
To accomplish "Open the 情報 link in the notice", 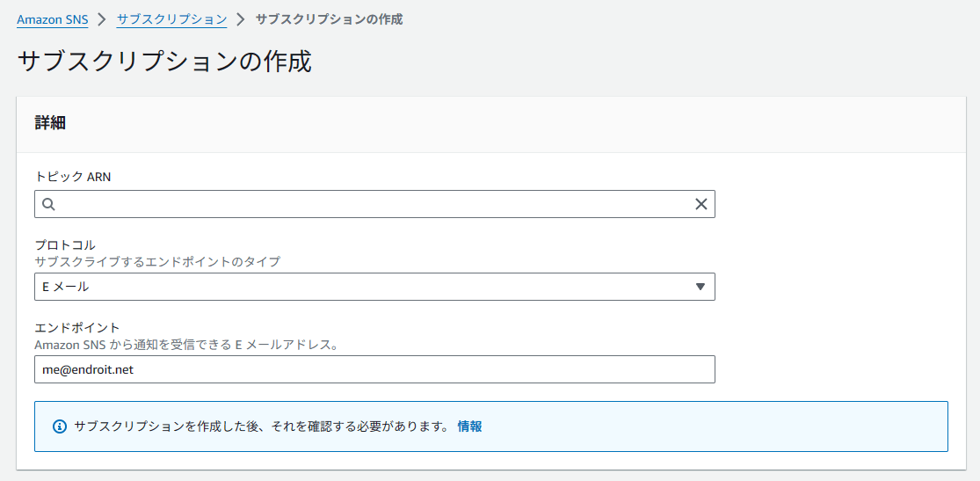I will pyautogui.click(x=469, y=426).
